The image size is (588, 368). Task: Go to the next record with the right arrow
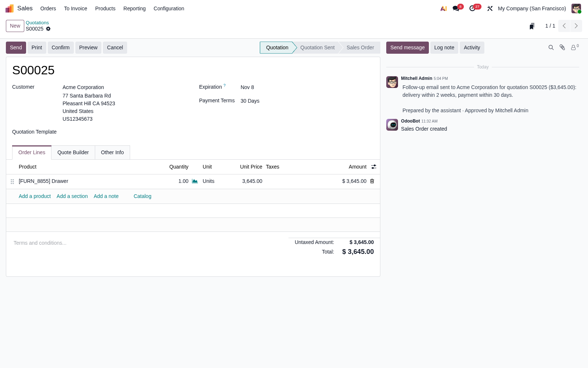[x=576, y=26]
